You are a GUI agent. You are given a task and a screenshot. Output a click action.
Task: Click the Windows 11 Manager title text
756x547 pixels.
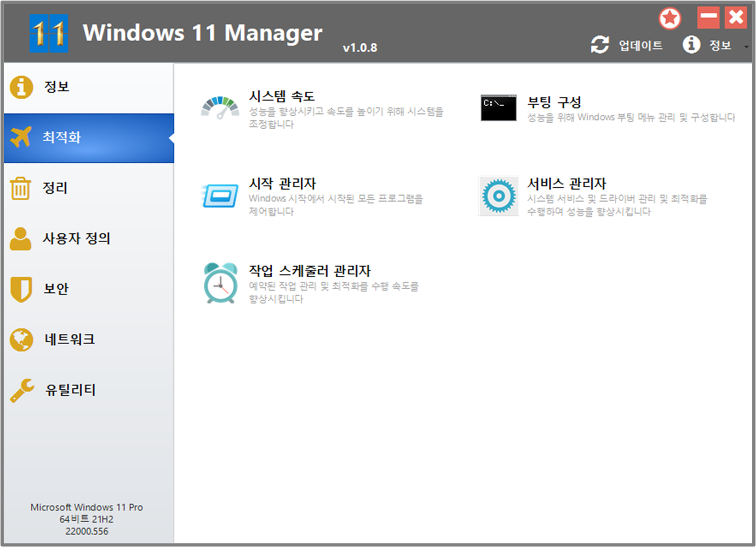(203, 33)
